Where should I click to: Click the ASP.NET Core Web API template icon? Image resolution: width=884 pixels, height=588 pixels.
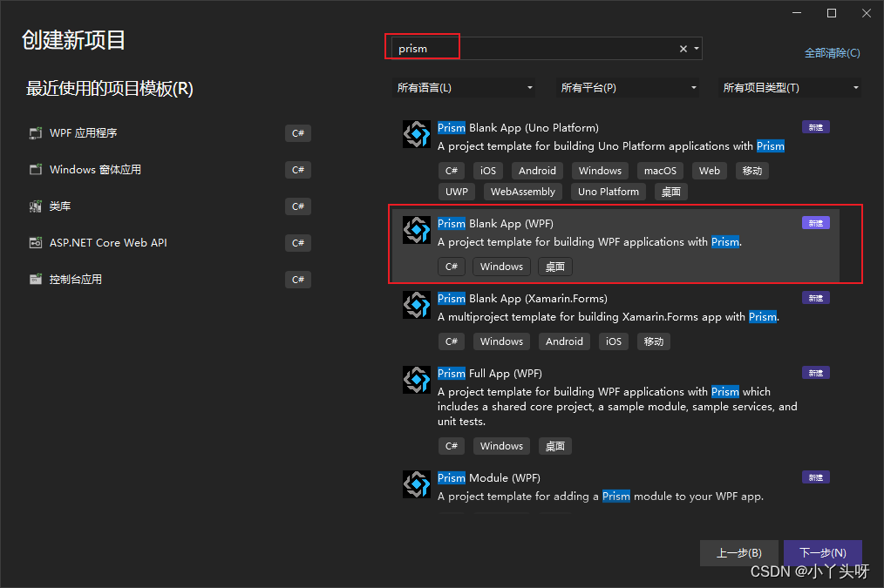coord(36,243)
